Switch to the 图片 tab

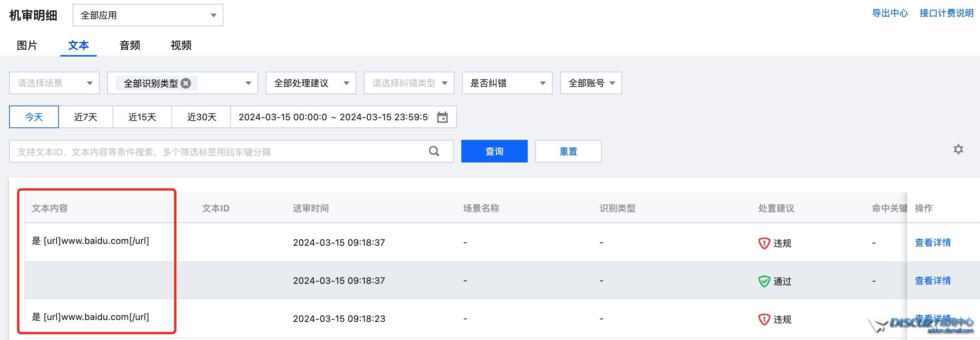click(27, 45)
